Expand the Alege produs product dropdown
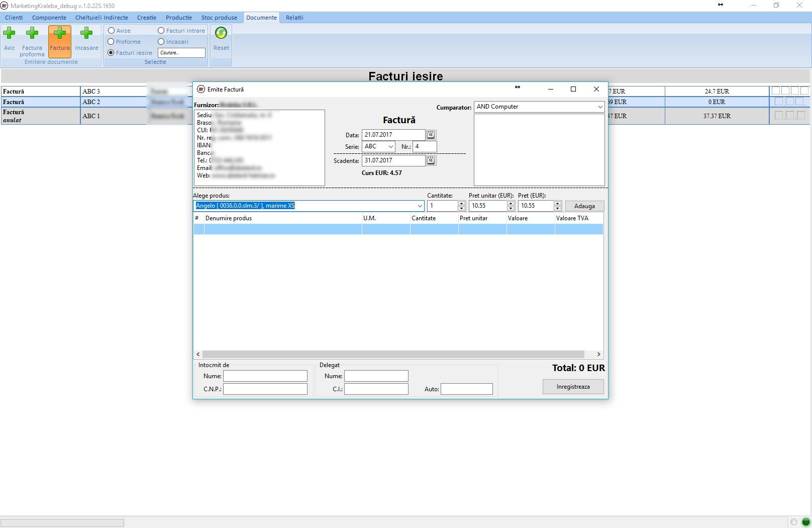Image resolution: width=812 pixels, height=528 pixels. (420, 206)
